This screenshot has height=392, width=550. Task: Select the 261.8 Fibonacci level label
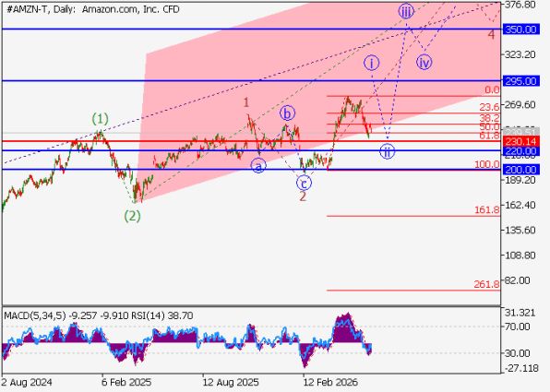pyautogui.click(x=487, y=284)
